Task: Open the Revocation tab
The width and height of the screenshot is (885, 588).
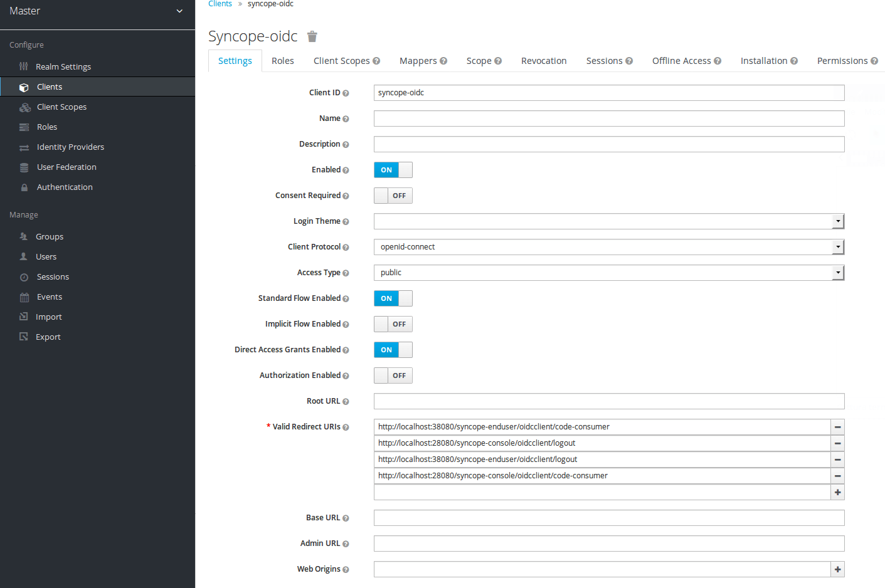Action: 544,61
